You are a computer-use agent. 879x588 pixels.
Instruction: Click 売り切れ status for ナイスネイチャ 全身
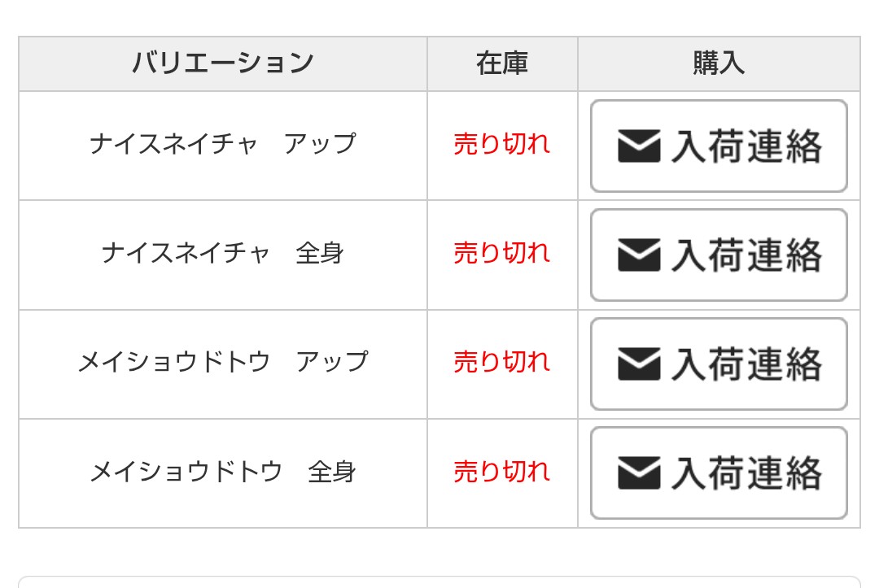pyautogui.click(x=501, y=253)
